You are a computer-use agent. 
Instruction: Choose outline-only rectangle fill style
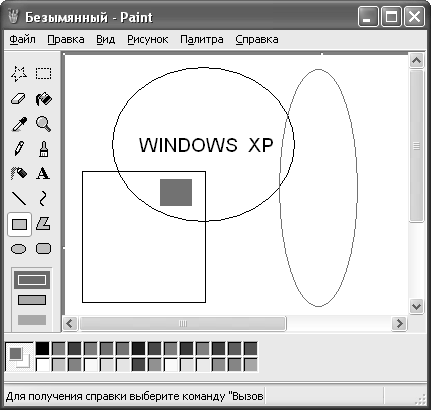[x=32, y=280]
